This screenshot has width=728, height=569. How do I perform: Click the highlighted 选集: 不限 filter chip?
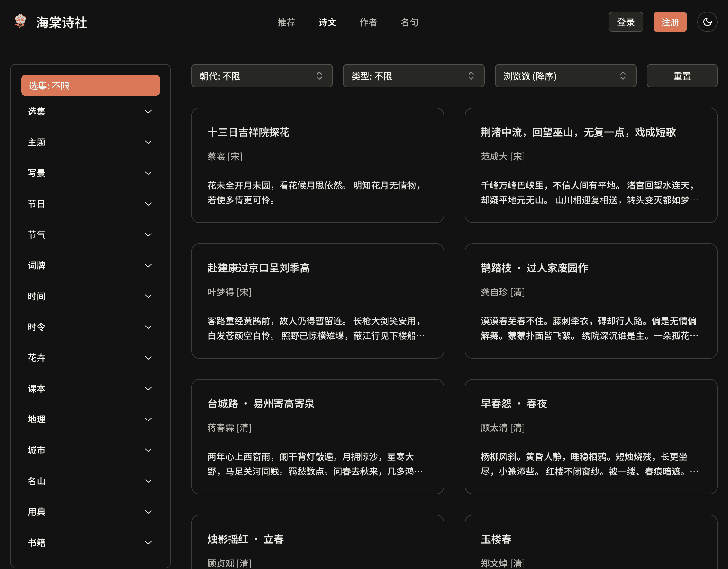coord(90,85)
